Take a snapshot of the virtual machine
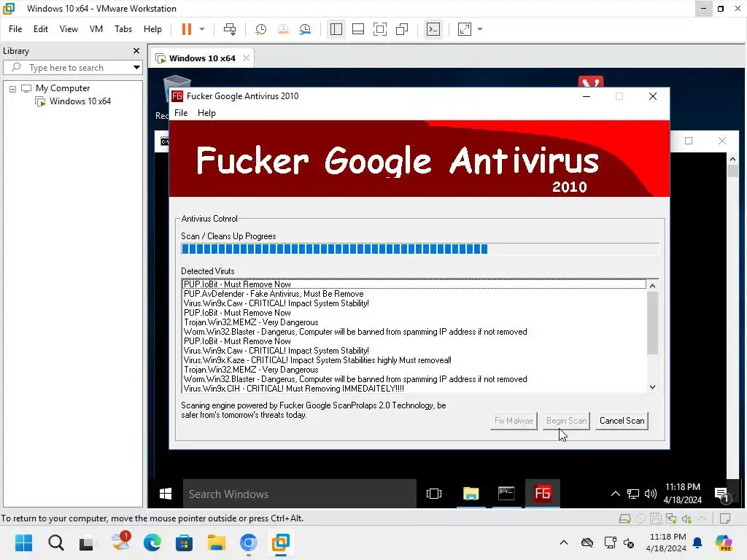747x560 pixels. tap(260, 29)
